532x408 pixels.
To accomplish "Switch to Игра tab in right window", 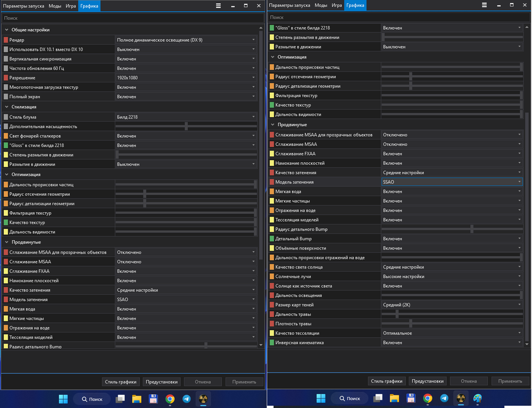I will pyautogui.click(x=336, y=5).
